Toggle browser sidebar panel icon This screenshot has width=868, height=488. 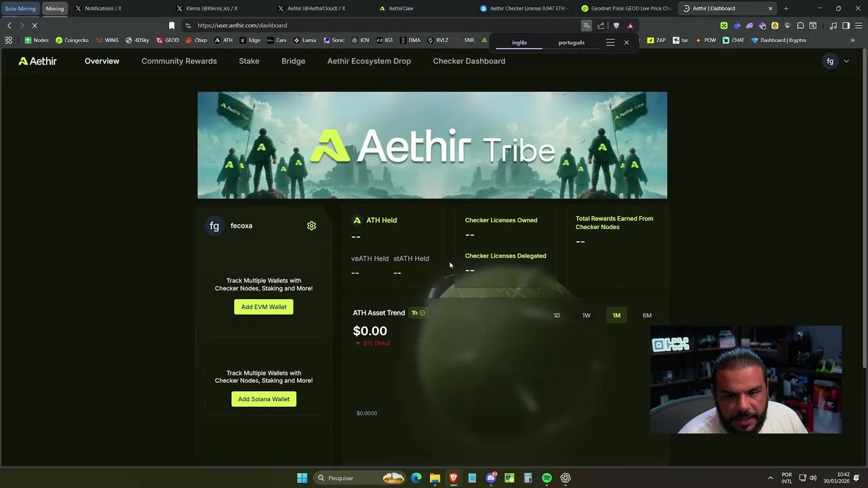tap(846, 26)
